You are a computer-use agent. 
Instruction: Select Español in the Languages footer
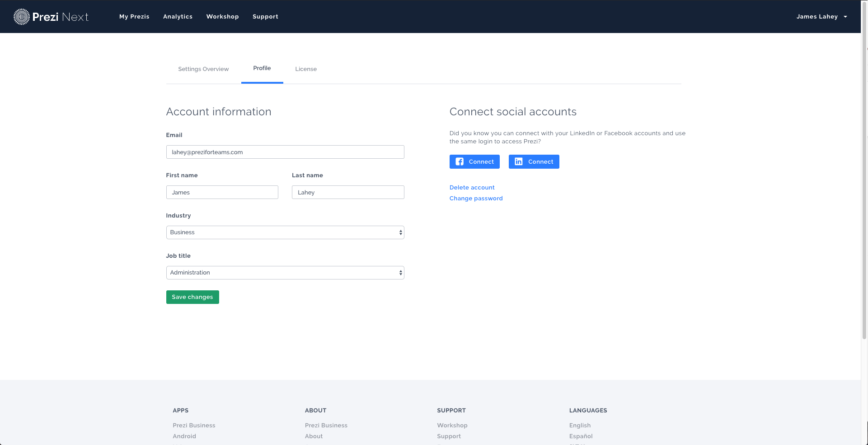point(581,436)
